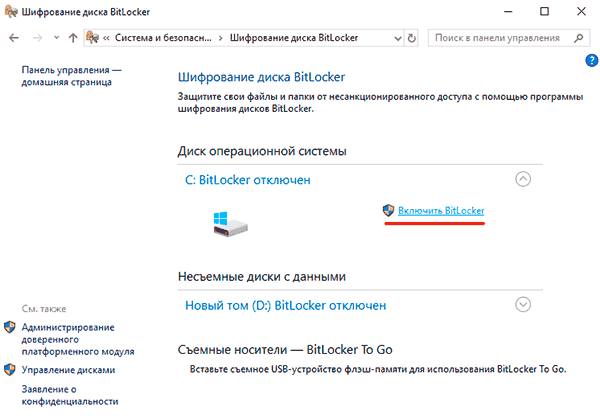This screenshot has width=600, height=419.
Task: Click the arrow separator after «Система и безопасн...»
Action: point(221,38)
